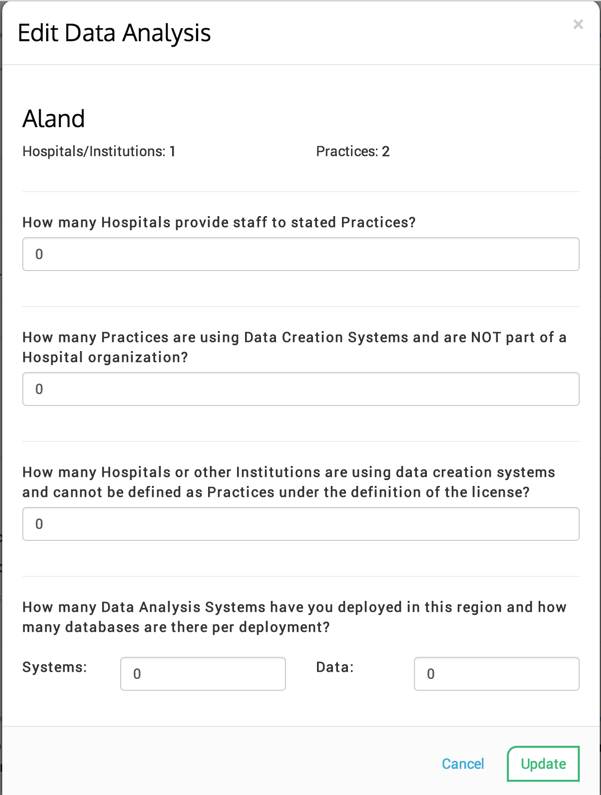Select the Practices using Data Creation Systems field
Viewport: 601px width, 795px height.
click(300, 389)
